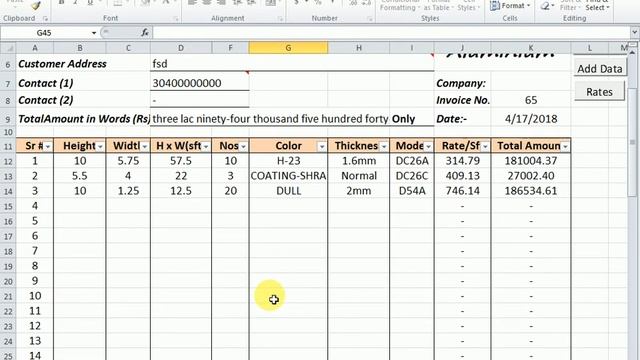Click the date cell 4/17/2018
Viewport: 640px width, 360px height.
(531, 119)
